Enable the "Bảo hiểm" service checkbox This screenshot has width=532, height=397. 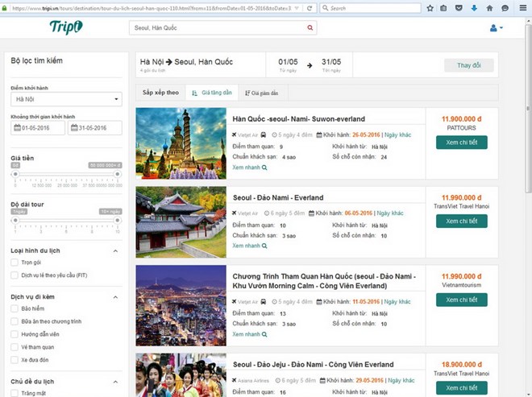coord(15,308)
